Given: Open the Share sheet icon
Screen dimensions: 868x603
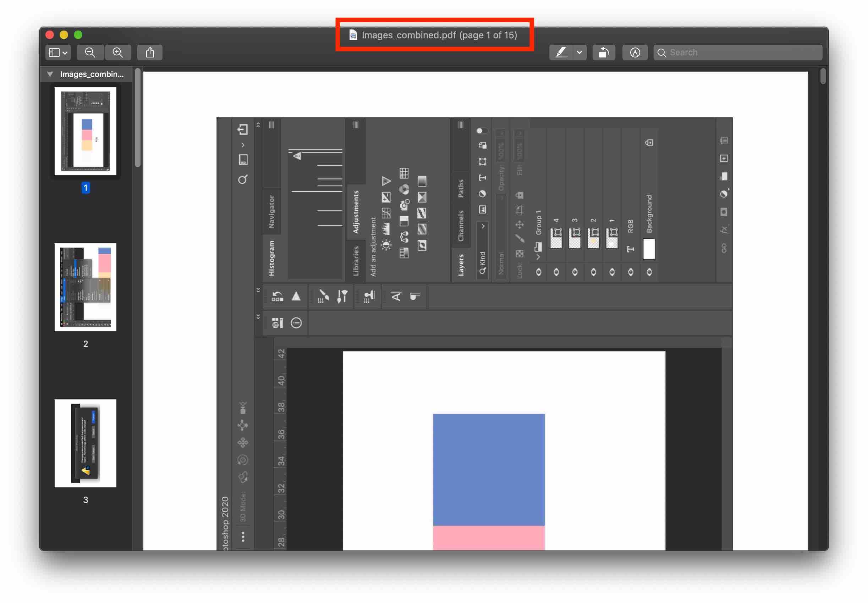Looking at the screenshot, I should tap(150, 52).
